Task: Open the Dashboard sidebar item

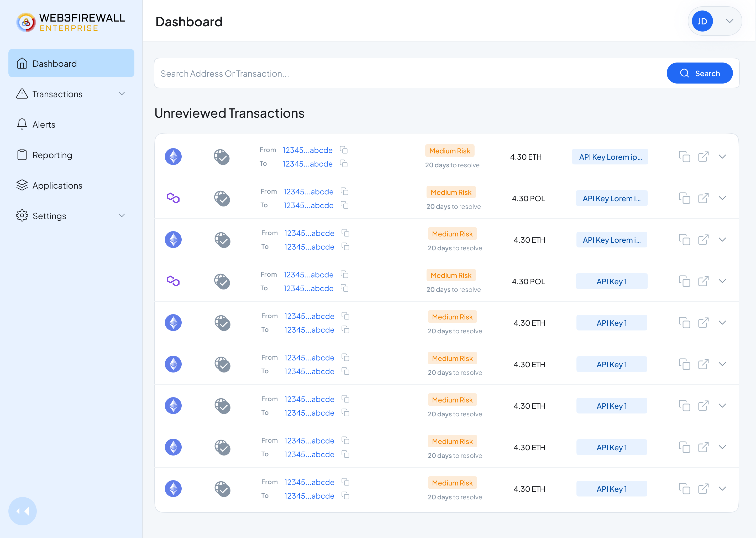Action: click(71, 63)
